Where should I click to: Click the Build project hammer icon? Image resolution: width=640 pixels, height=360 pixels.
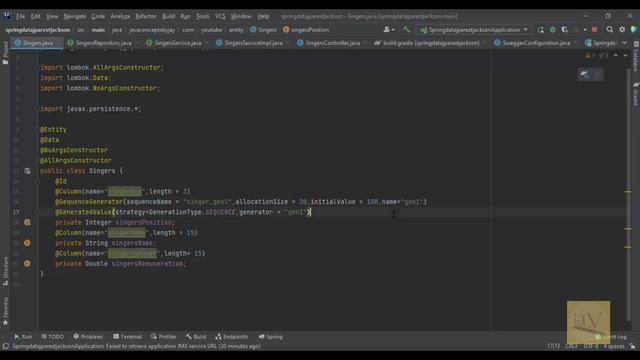[x=406, y=30]
